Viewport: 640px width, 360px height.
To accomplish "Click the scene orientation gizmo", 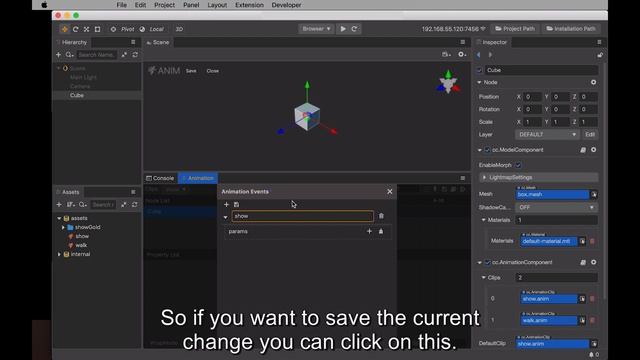I will [448, 82].
